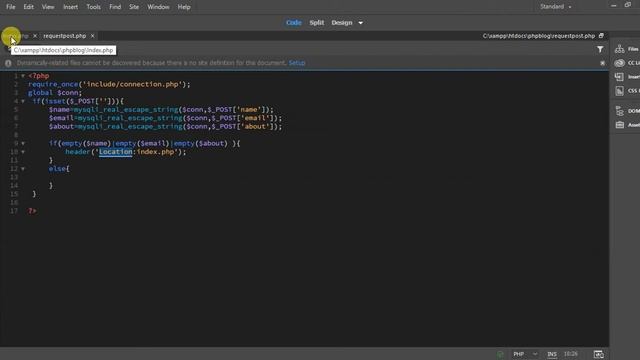Image resolution: width=640 pixels, height=360 pixels.
Task: Switch to Code view
Action: (293, 23)
